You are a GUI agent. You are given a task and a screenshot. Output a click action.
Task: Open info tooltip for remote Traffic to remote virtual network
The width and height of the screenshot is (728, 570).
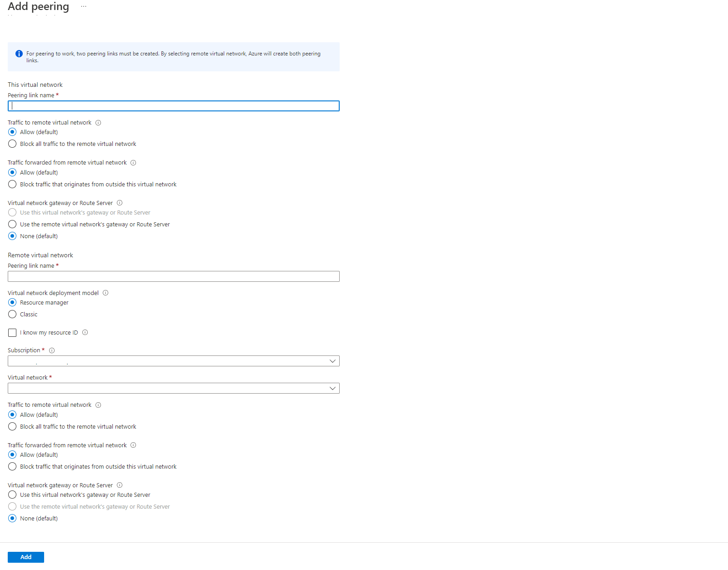98,405
